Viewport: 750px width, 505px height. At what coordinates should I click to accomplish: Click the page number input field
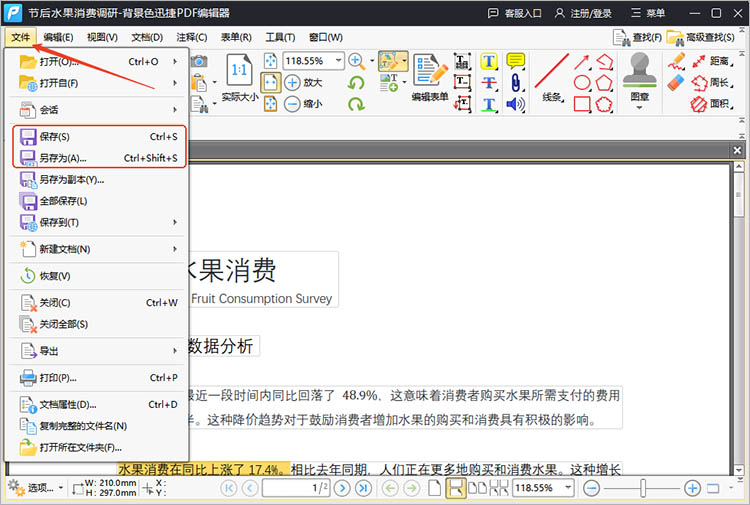[x=296, y=488]
